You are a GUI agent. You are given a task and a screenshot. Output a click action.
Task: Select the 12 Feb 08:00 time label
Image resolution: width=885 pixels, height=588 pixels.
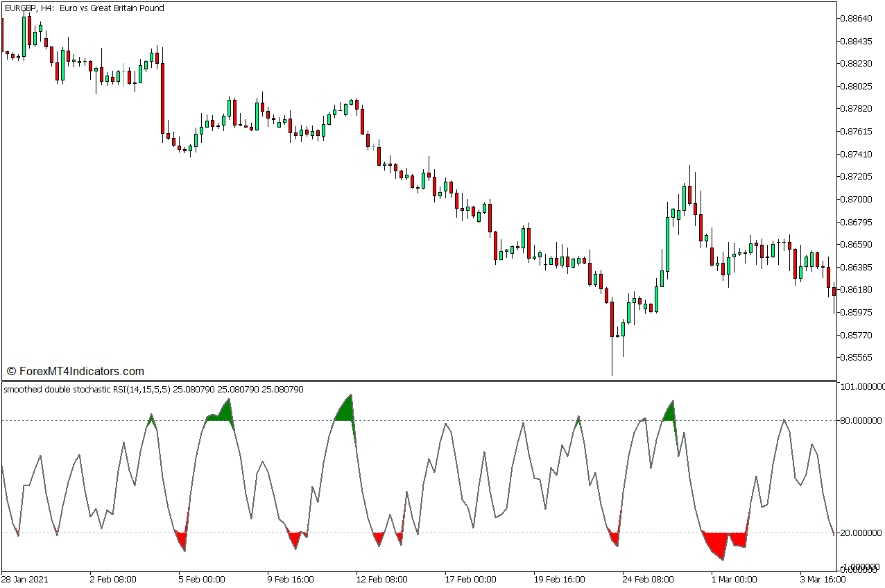pos(380,579)
